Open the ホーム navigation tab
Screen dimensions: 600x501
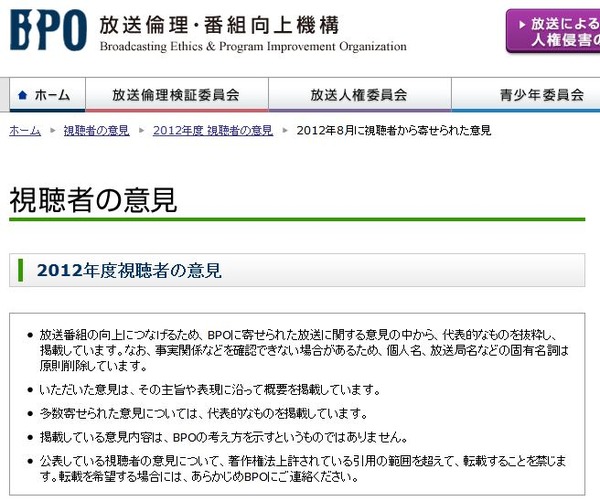(47, 95)
